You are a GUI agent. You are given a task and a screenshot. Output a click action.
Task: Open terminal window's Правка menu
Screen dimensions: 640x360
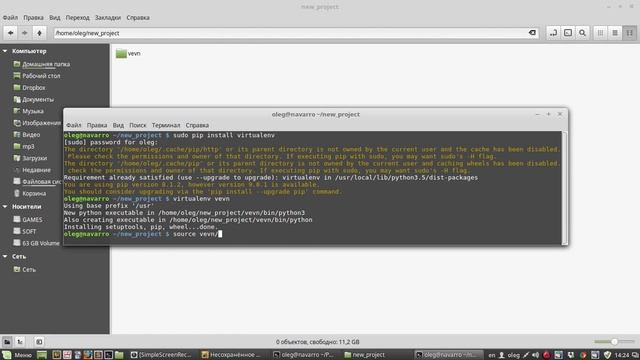(97, 125)
